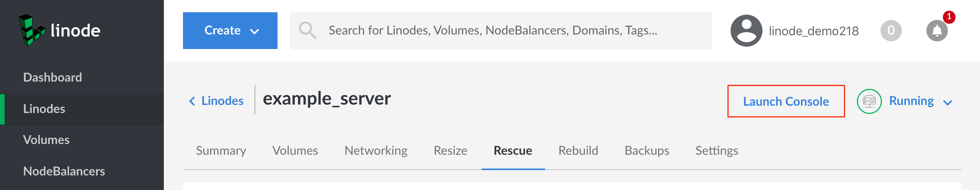Viewport: 980px width, 190px height.
Task: Click the running server status icon
Action: (869, 102)
